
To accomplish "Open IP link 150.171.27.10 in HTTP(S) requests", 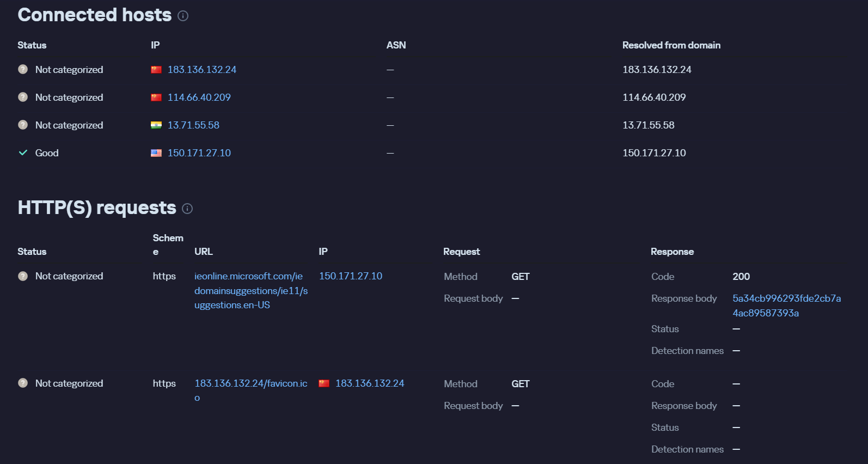I will (351, 276).
